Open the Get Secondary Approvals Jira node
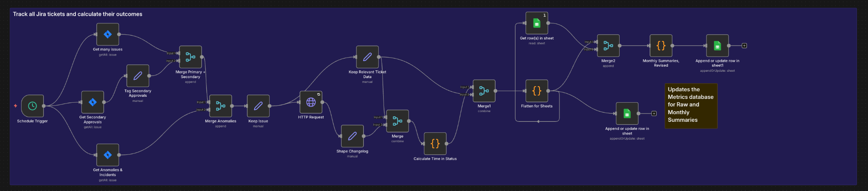 pyautogui.click(x=92, y=102)
